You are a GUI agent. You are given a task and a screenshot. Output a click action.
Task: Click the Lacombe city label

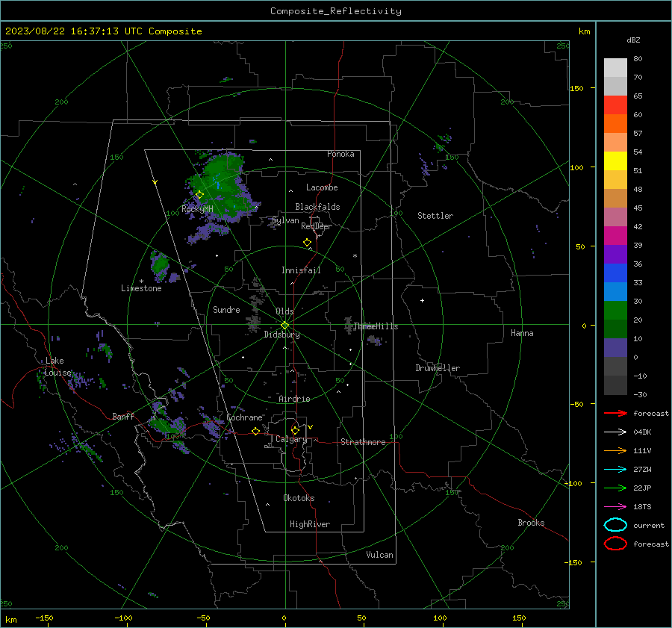(322, 187)
